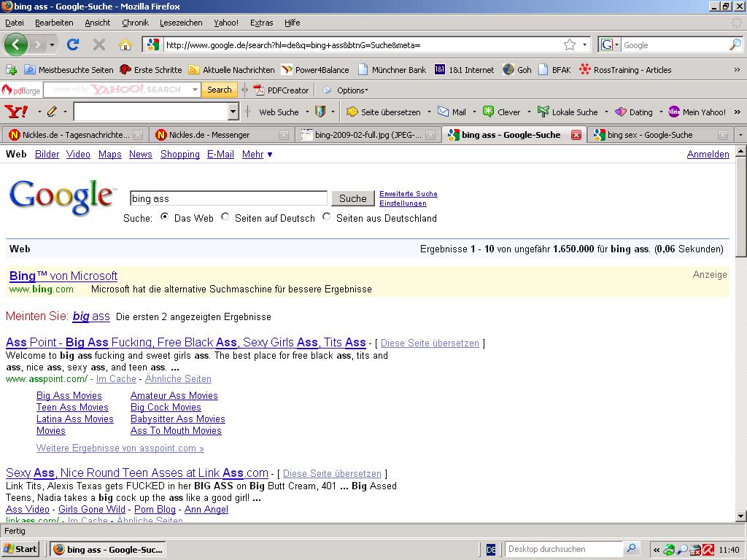
Task: Expand the Google 'Mehr' dropdown
Action: [257, 155]
